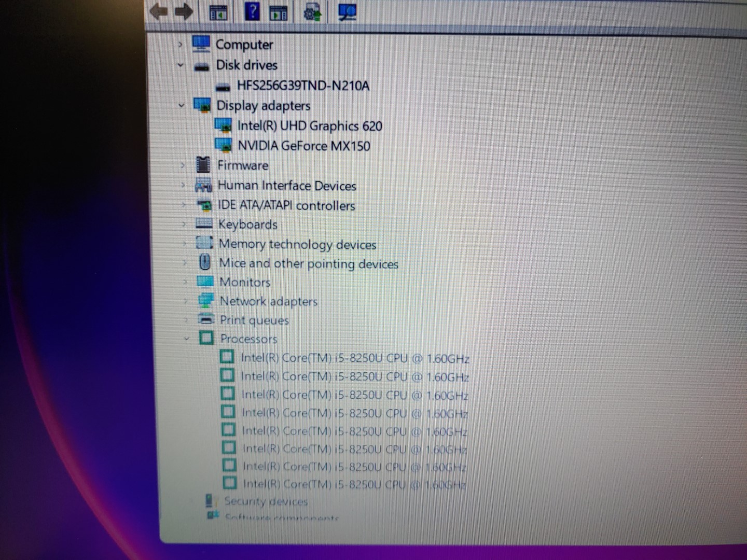Expand the IDE ATA/ATAPI controllers node
The height and width of the screenshot is (560, 747).
(184, 205)
